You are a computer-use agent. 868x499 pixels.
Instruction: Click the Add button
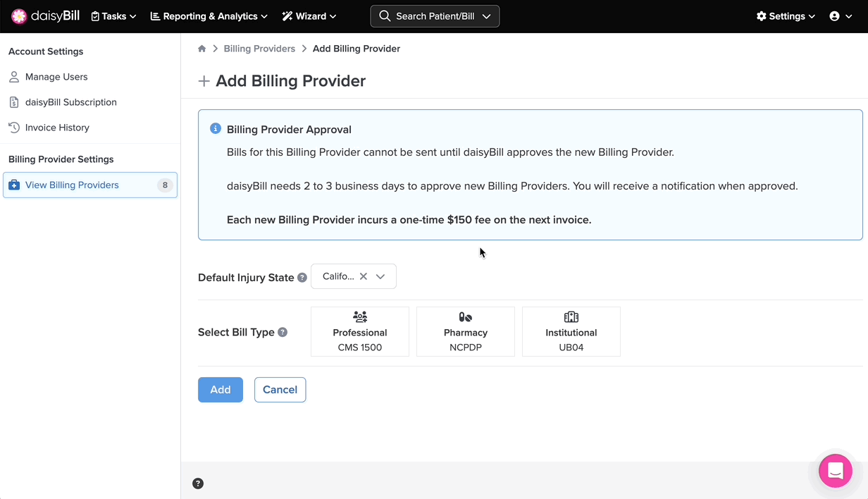point(221,390)
